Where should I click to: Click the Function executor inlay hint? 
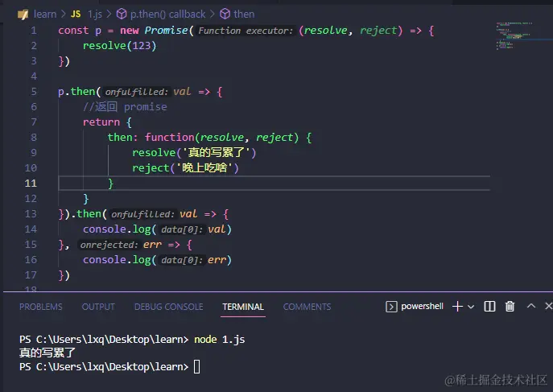point(246,31)
